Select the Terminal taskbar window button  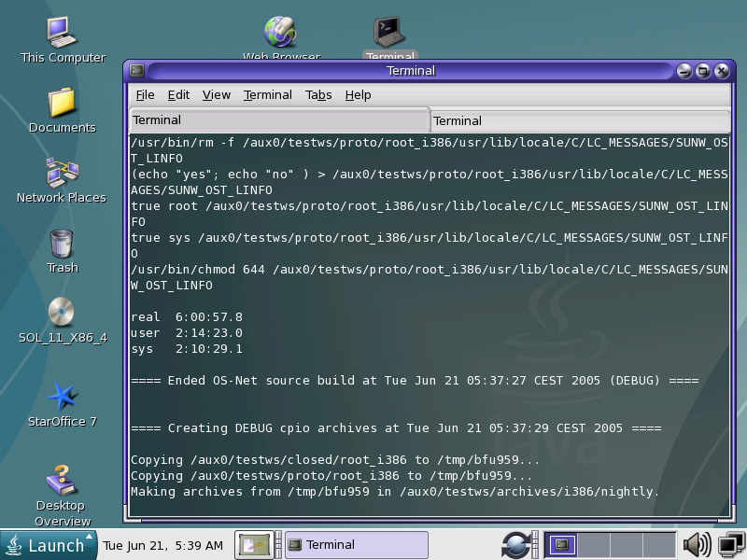[x=357, y=545]
